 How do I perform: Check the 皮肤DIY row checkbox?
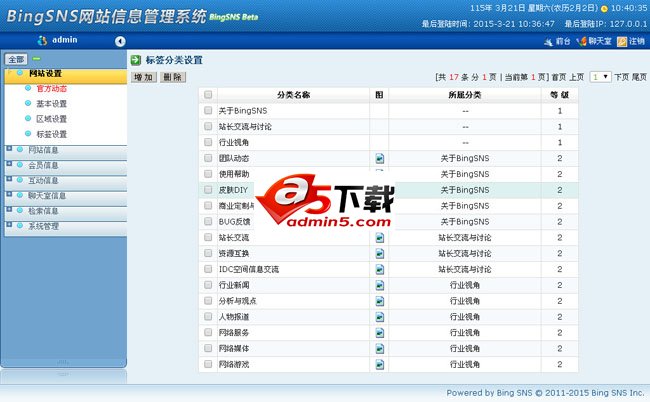pos(208,190)
